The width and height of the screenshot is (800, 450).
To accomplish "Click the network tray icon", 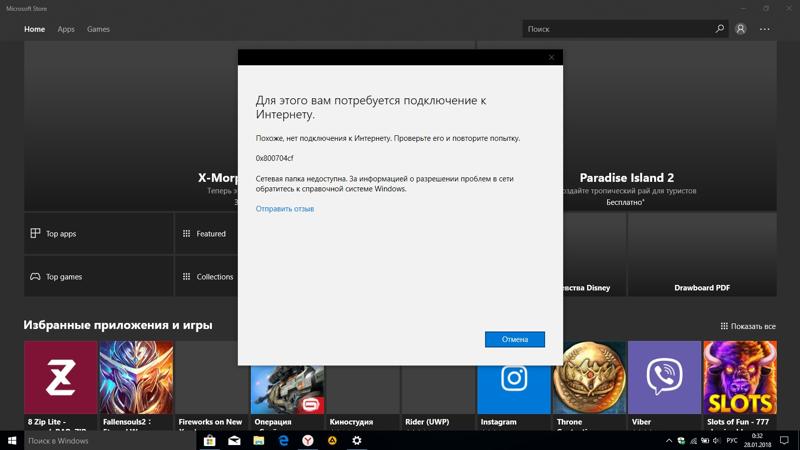I will (x=693, y=440).
